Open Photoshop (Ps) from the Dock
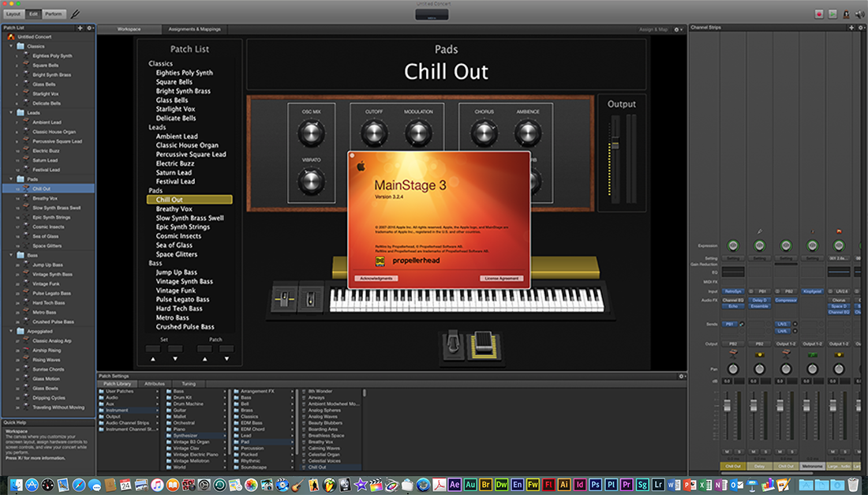The image size is (868, 495). [x=595, y=485]
